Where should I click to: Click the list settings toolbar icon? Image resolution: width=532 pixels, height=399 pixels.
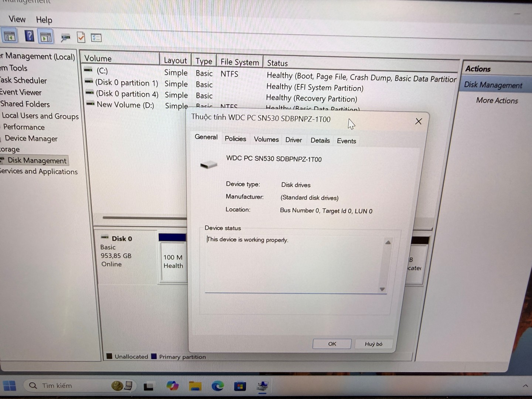tap(96, 38)
